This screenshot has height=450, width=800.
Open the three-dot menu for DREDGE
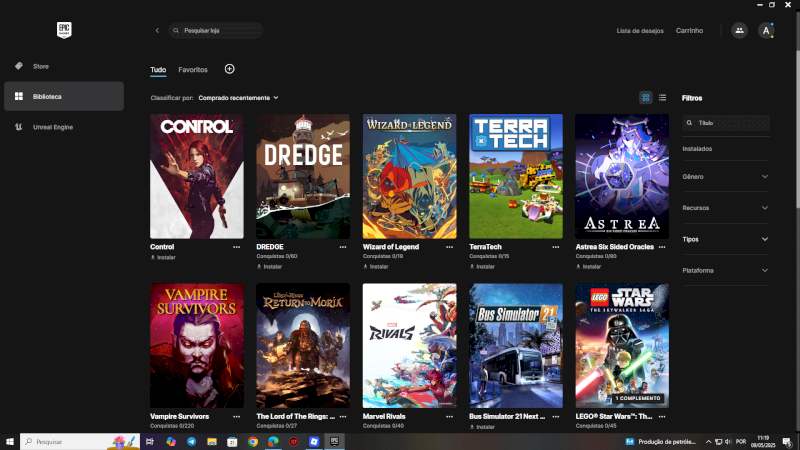pos(343,246)
